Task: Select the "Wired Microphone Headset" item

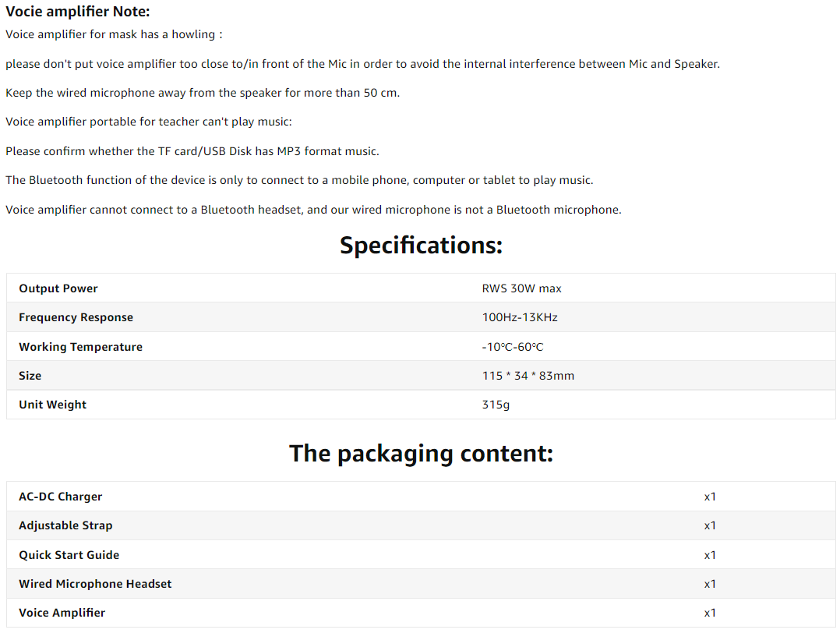Action: [x=95, y=584]
